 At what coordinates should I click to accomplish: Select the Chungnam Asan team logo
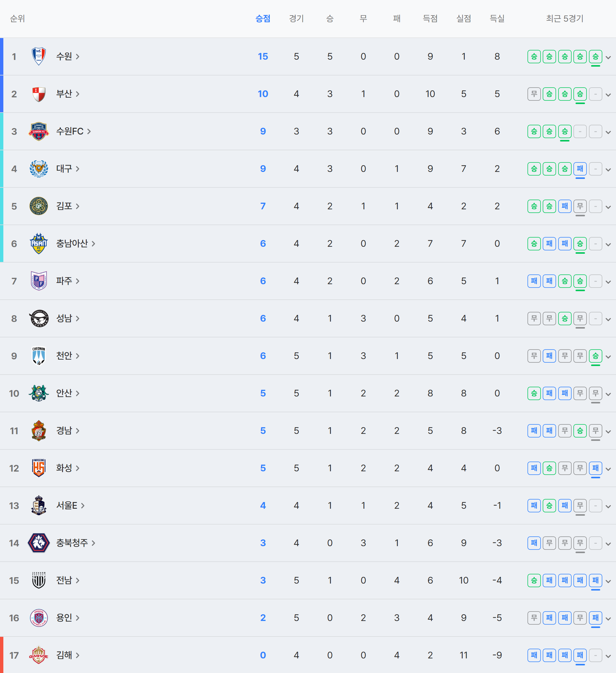(x=39, y=243)
